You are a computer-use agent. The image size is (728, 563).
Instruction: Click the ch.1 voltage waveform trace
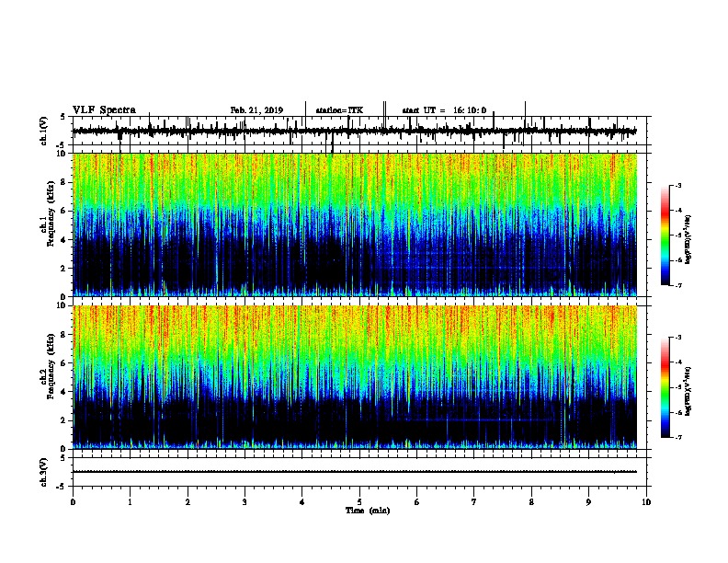[x=355, y=131]
